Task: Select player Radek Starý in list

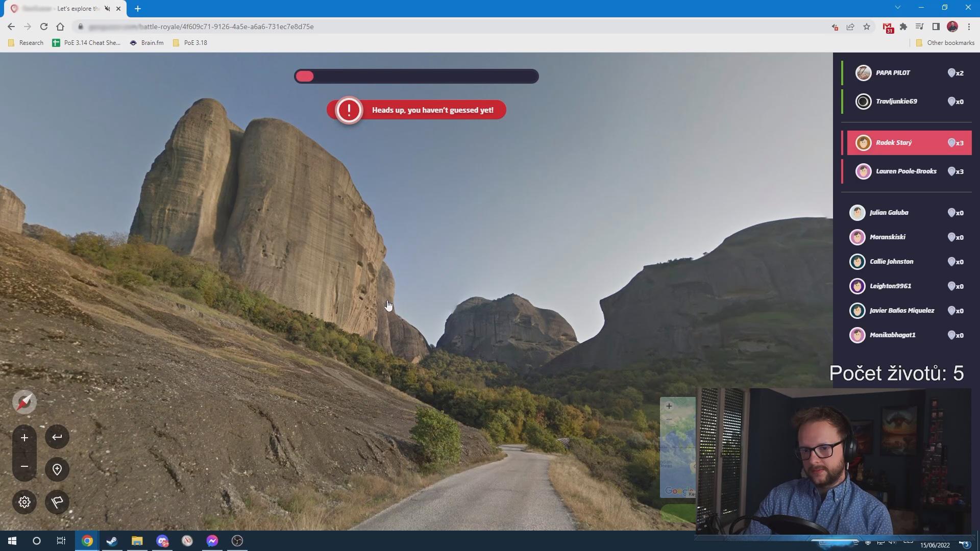Action: pos(909,143)
